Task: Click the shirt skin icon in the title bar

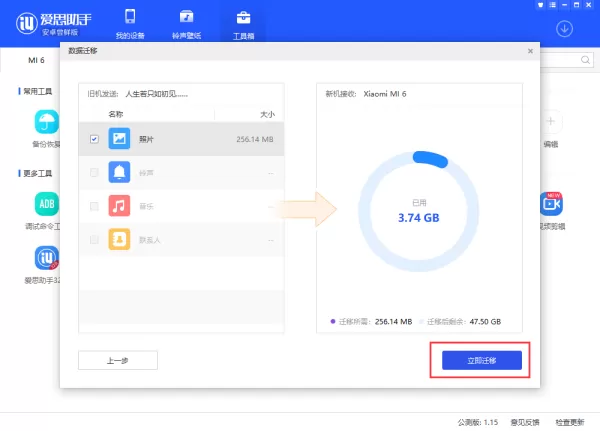Action: 540,5
